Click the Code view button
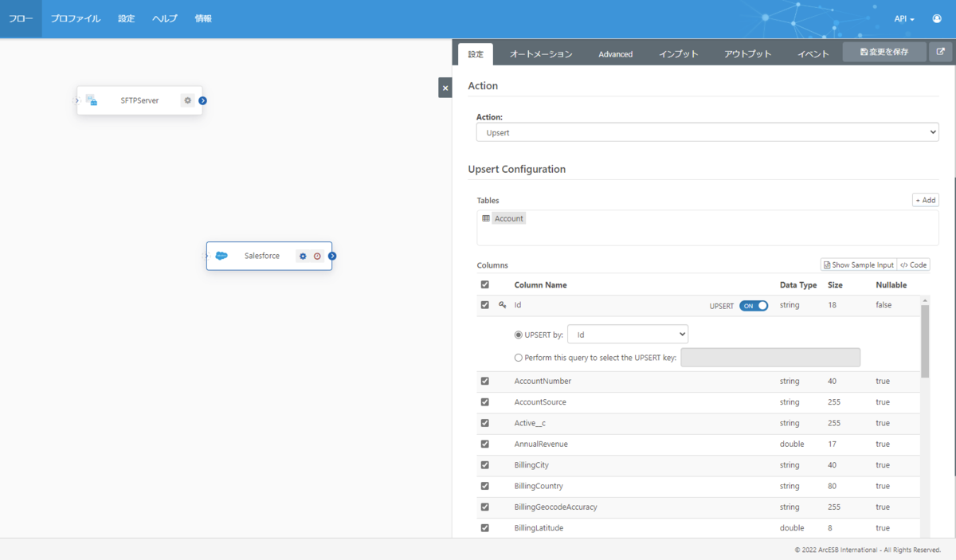 pyautogui.click(x=914, y=264)
